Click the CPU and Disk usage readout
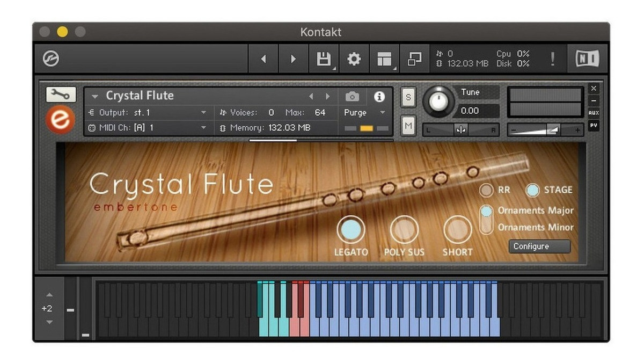The height and width of the screenshot is (363, 644). tap(513, 59)
